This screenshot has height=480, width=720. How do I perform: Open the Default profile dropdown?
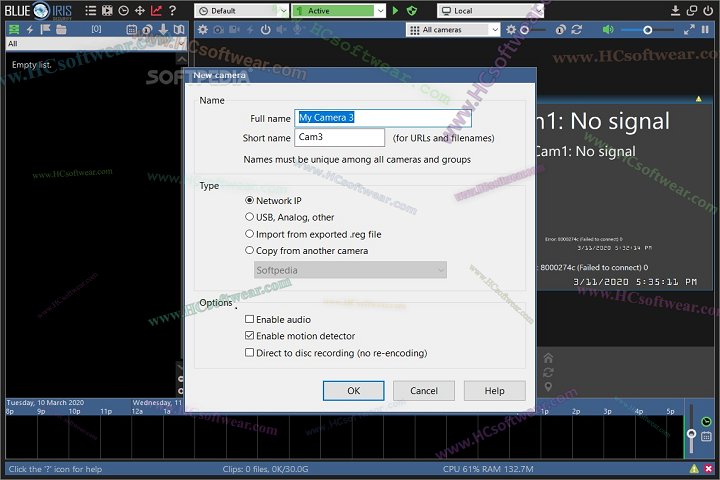pyautogui.click(x=241, y=11)
